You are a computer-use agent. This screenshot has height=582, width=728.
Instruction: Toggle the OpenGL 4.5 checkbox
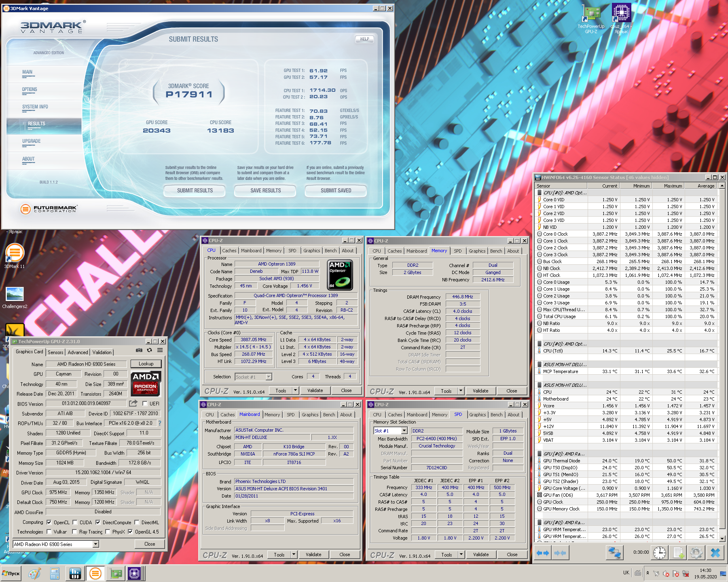[130, 531]
